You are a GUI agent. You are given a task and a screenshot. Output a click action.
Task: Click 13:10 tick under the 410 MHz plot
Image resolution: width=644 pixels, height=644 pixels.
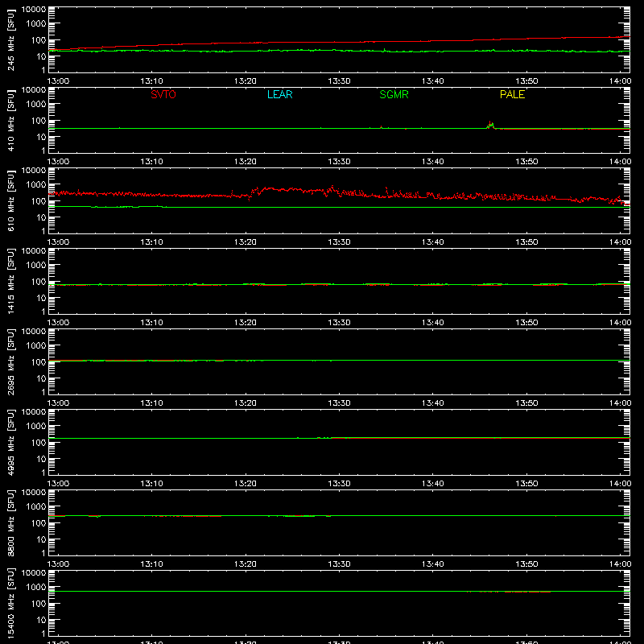tap(151, 162)
